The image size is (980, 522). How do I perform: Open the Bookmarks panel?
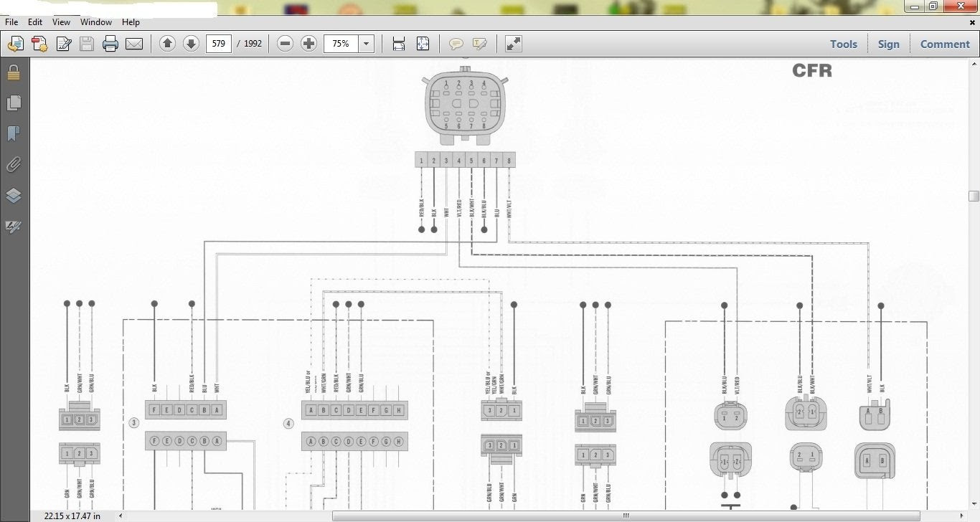tap(13, 133)
